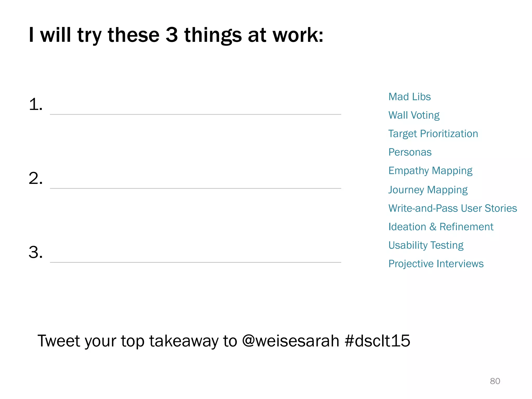Click the slide title heading text
The width and height of the screenshot is (532, 399).
pyautogui.click(x=176, y=35)
